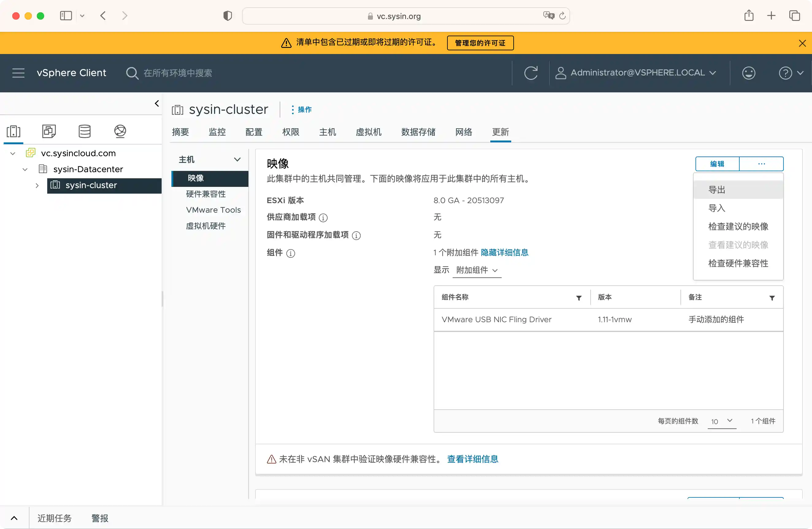Click the 编辑 button
Image resolution: width=812 pixels, height=529 pixels.
[x=717, y=164]
